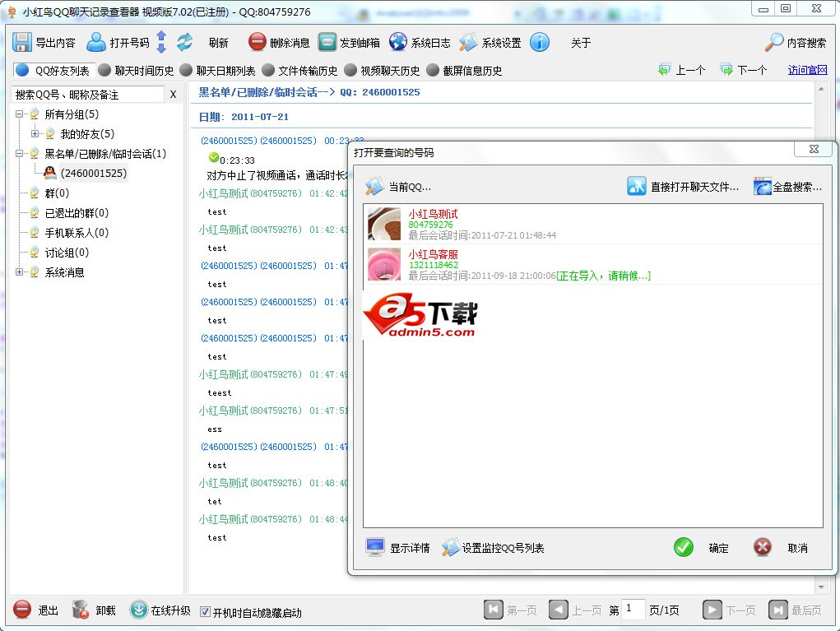Select the 手机联系人(0) tree item
This screenshot has height=631, width=840.
[77, 233]
